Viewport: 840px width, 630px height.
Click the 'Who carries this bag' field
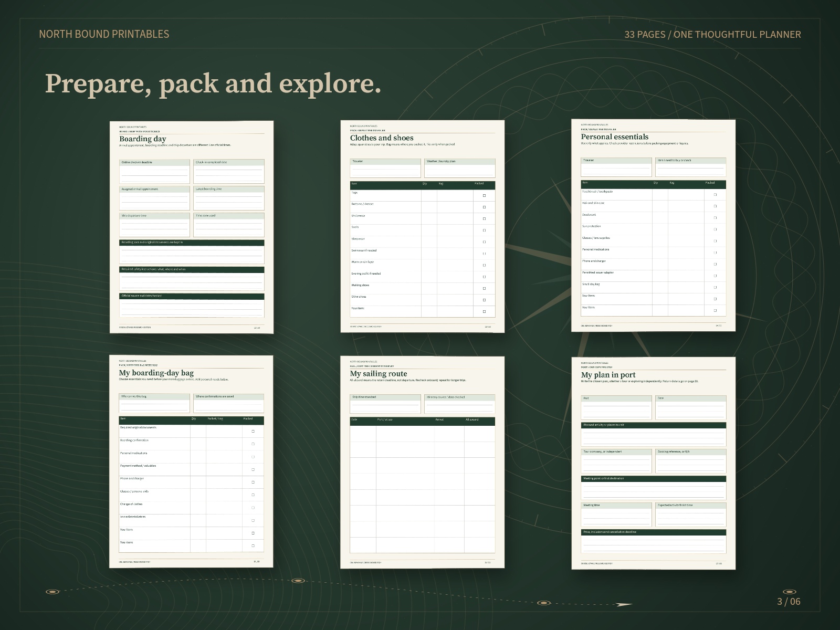click(154, 404)
